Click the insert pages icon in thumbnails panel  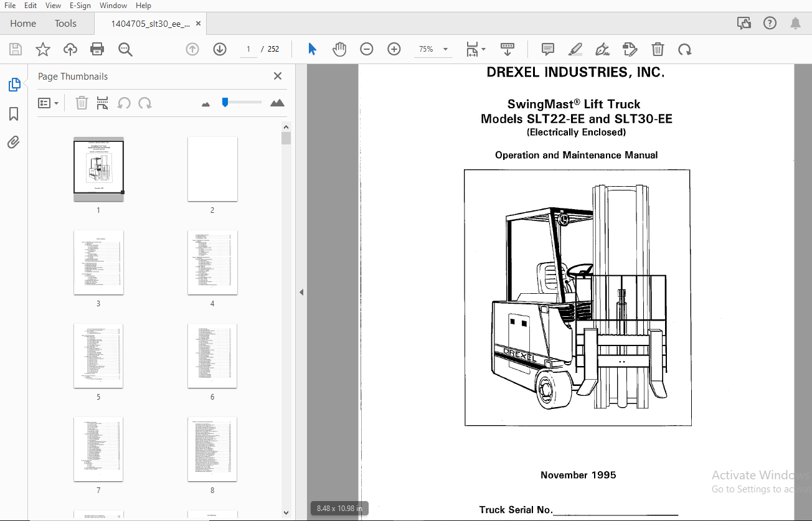pos(103,103)
